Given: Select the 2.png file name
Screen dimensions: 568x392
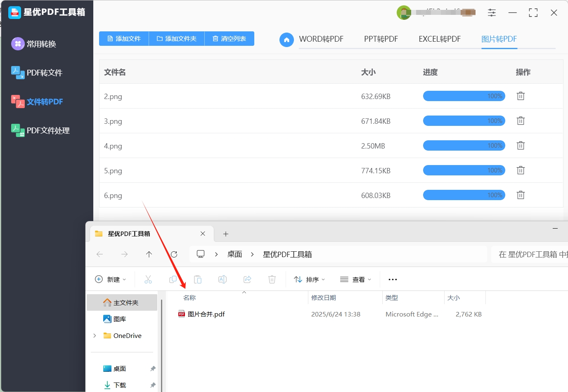Looking at the screenshot, I should tap(113, 97).
